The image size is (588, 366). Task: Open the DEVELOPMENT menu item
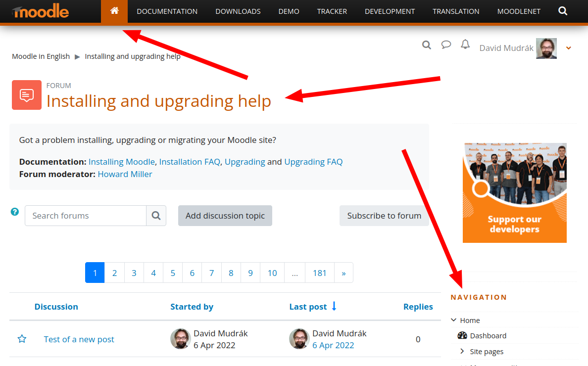point(390,11)
